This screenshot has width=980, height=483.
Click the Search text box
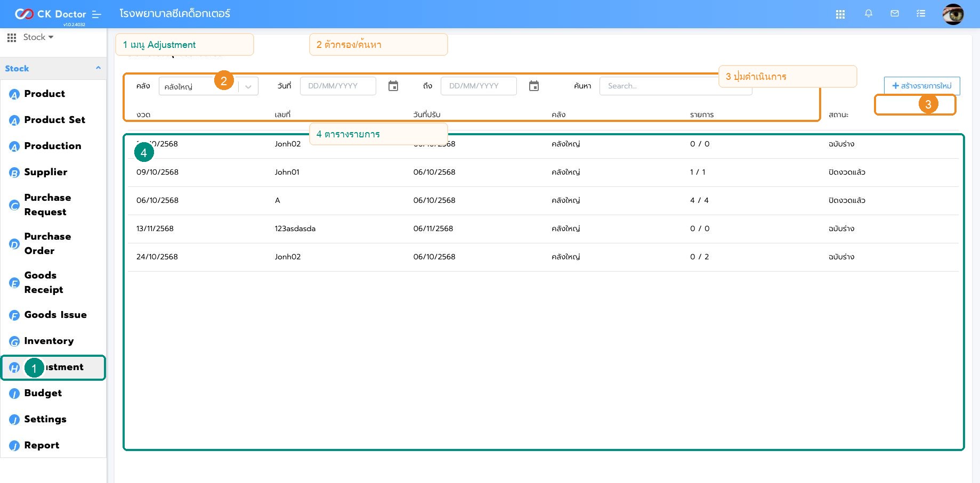point(676,86)
